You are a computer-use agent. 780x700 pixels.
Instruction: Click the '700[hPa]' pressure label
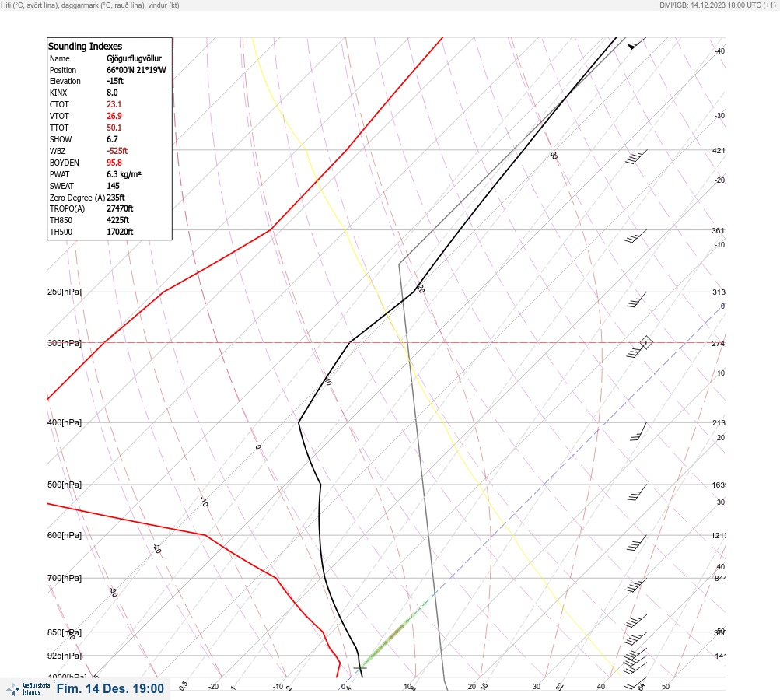pos(65,578)
